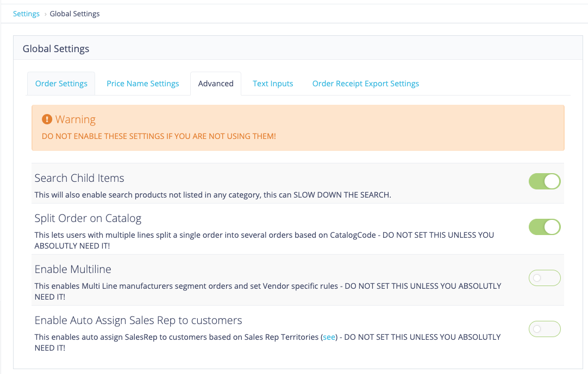The height and width of the screenshot is (374, 588).
Task: Click 'DO NOT ENABLE THESE SETTINGS' warning text
Action: [x=159, y=136]
